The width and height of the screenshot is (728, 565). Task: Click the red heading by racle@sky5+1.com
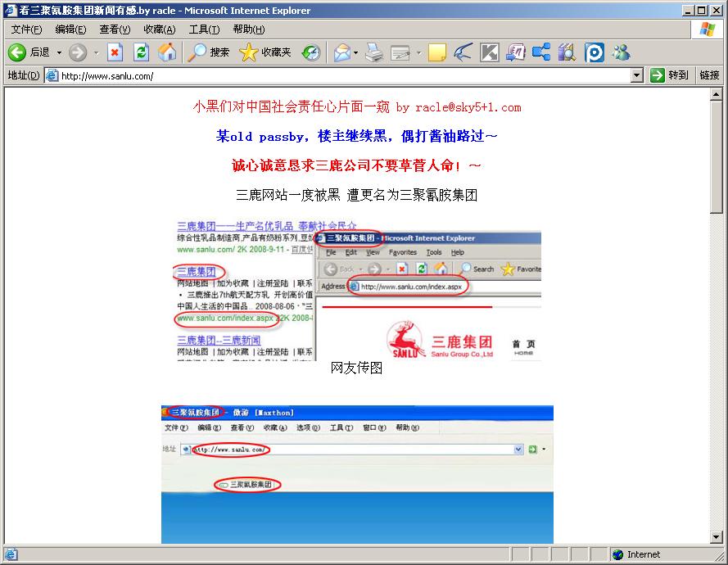pos(356,107)
